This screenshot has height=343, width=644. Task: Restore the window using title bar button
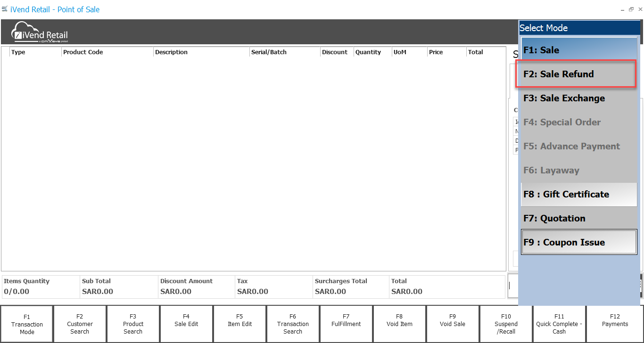[x=631, y=9]
